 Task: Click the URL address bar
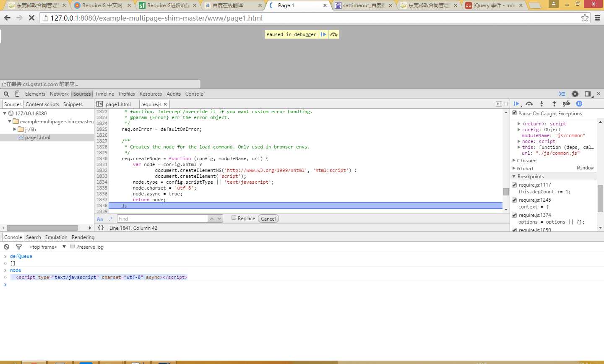315,18
